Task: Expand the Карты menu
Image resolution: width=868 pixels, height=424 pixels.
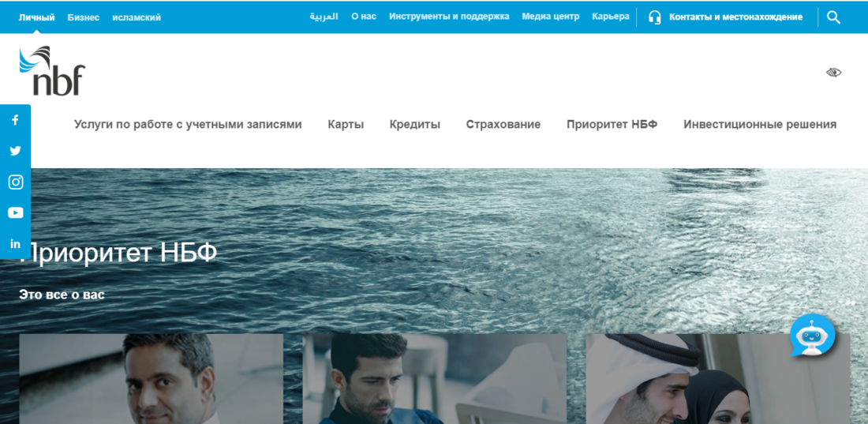Action: point(346,125)
